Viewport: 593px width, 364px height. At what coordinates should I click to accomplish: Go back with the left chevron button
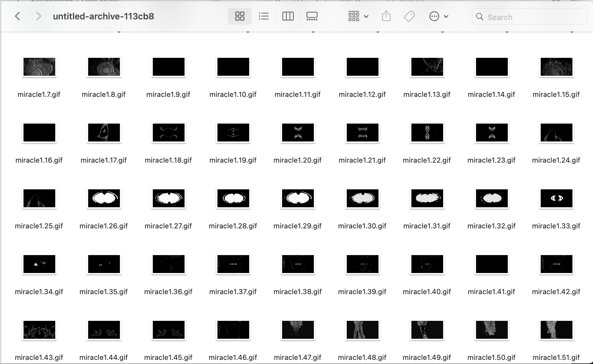pos(18,16)
